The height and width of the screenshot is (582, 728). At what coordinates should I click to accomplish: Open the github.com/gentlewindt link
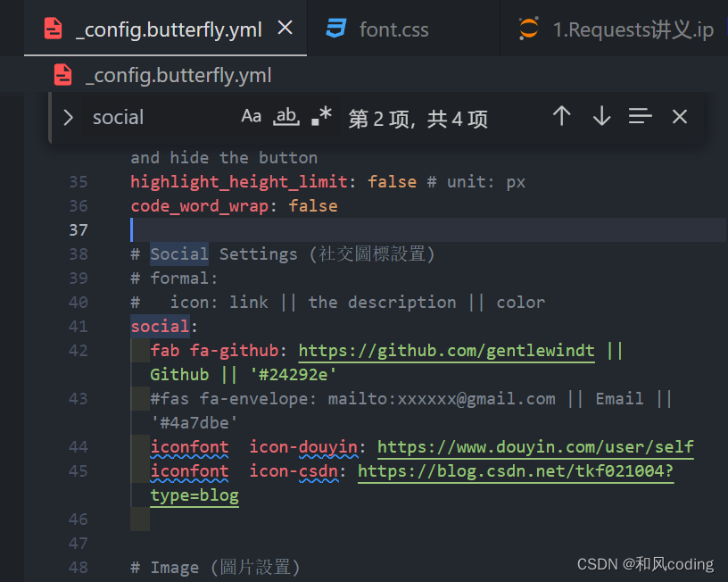447,351
